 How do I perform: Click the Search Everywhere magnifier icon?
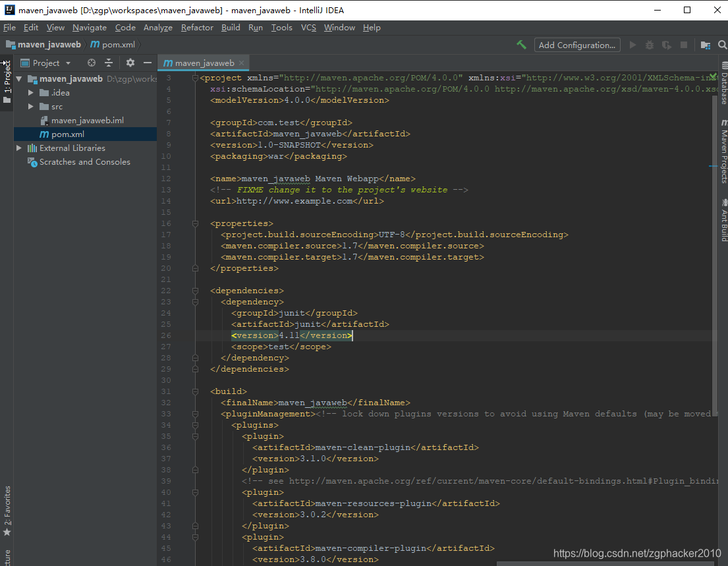(723, 45)
